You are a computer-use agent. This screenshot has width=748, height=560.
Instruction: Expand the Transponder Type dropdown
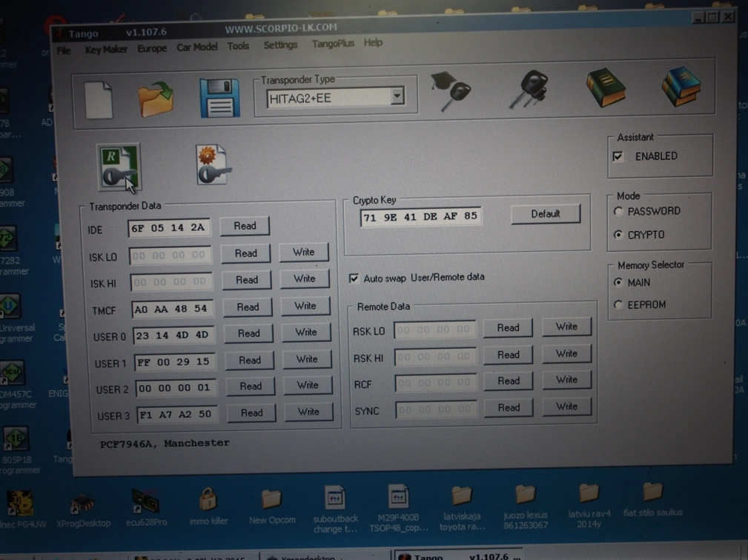397,97
